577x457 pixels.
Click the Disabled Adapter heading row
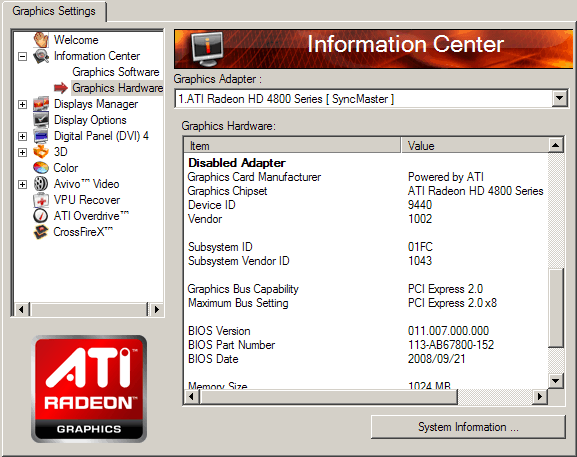tap(237, 163)
